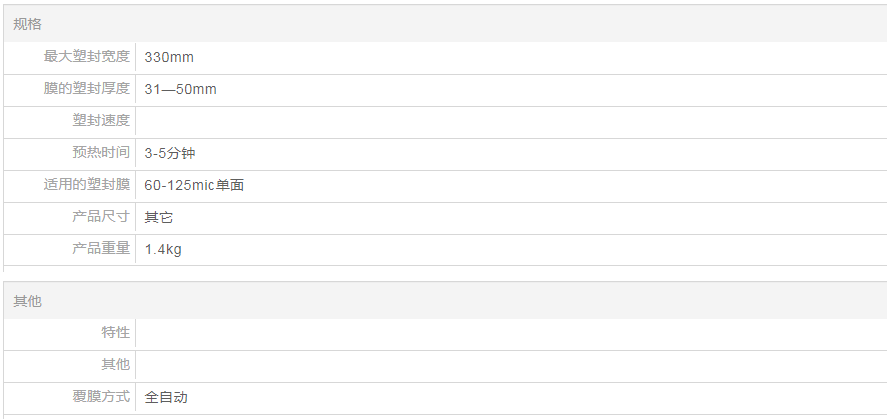
Task: Click the 适用的塑封膜 label
Action: 87,185
